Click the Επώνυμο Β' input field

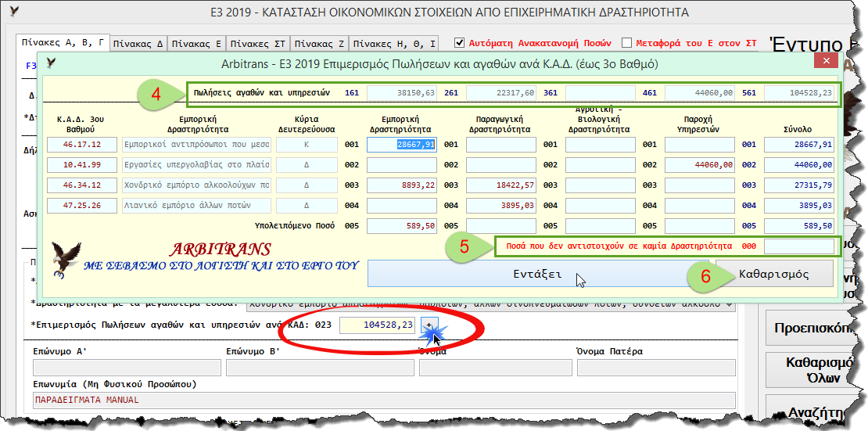tap(320, 368)
